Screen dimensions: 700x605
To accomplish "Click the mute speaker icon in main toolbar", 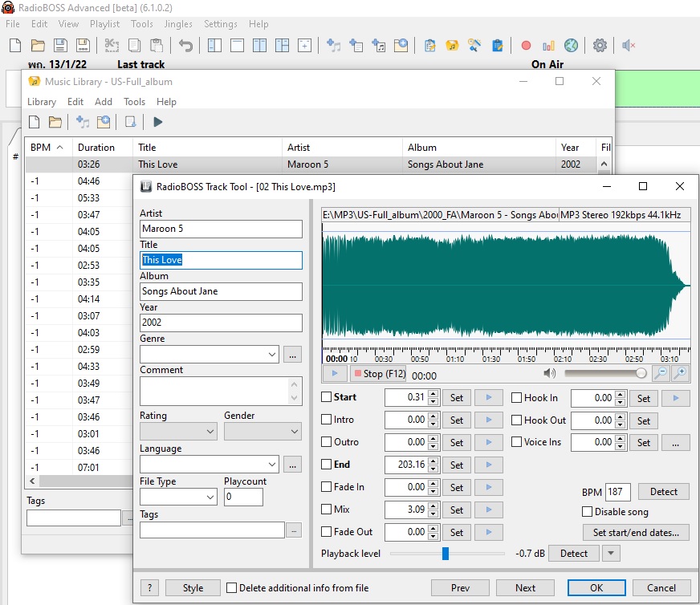I will pos(629,46).
